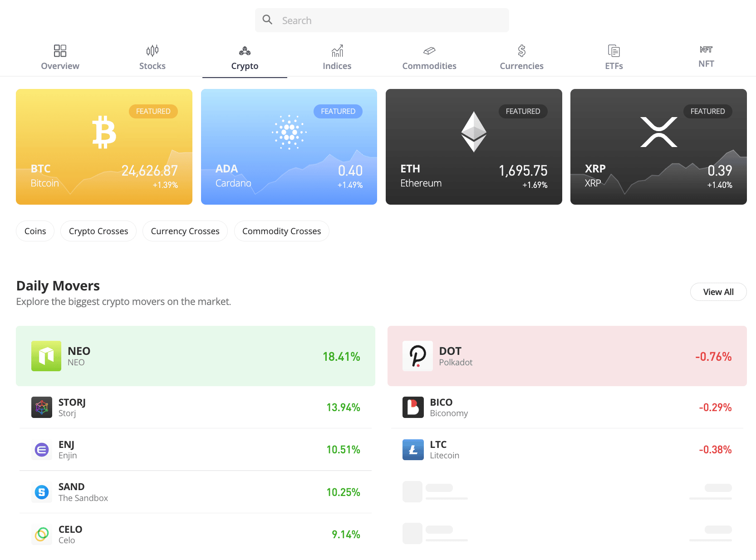
Task: Click DOT -0.76% loss value
Action: 713,357
